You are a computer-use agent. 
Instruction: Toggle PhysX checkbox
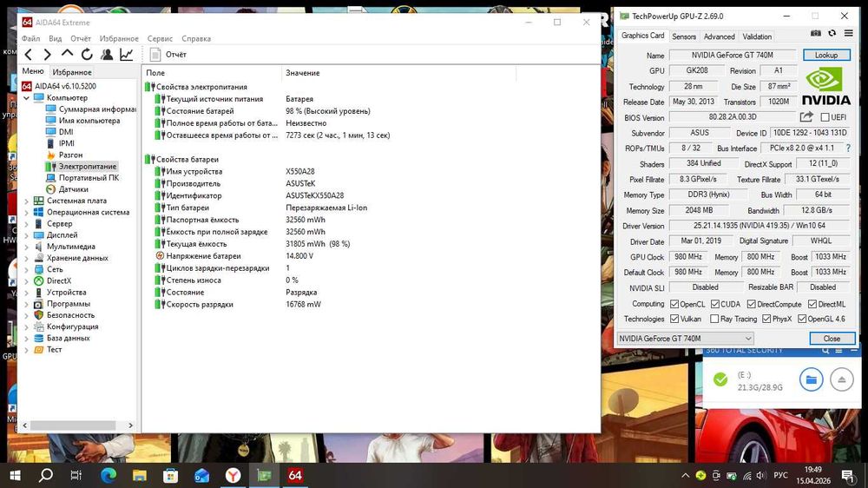coord(766,319)
